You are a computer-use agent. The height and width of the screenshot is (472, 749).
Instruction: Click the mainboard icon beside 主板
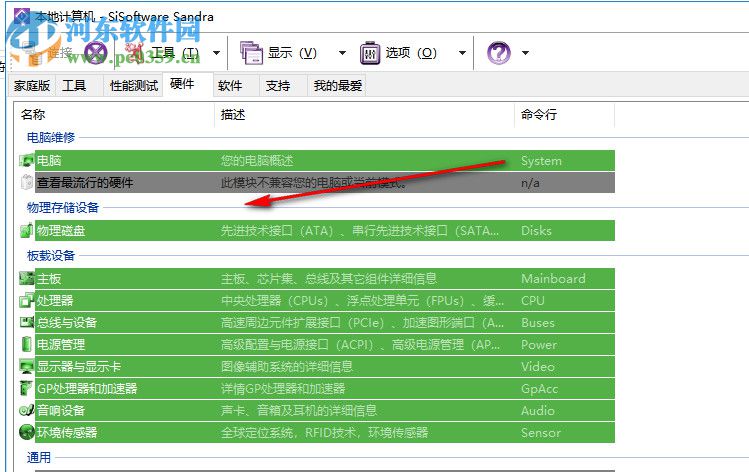[x=27, y=278]
